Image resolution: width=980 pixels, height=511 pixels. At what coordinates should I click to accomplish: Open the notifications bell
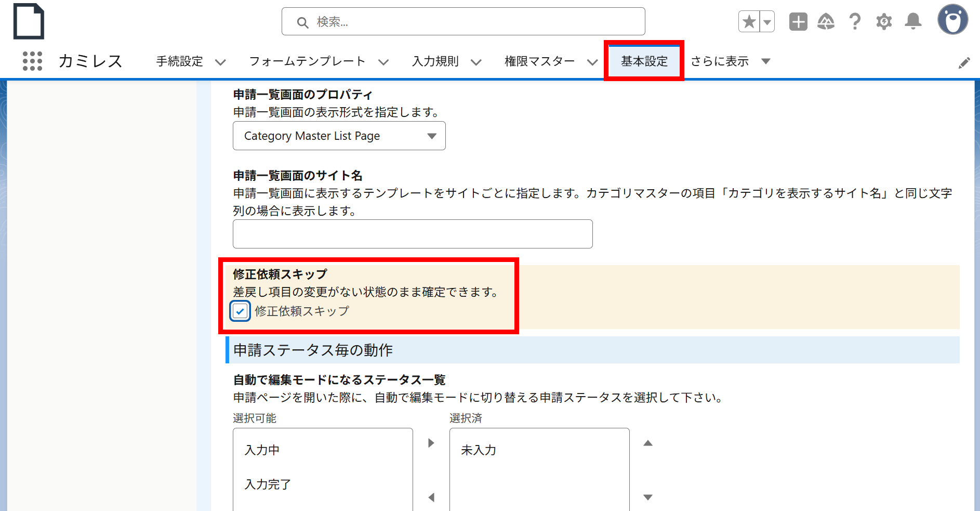coord(913,22)
